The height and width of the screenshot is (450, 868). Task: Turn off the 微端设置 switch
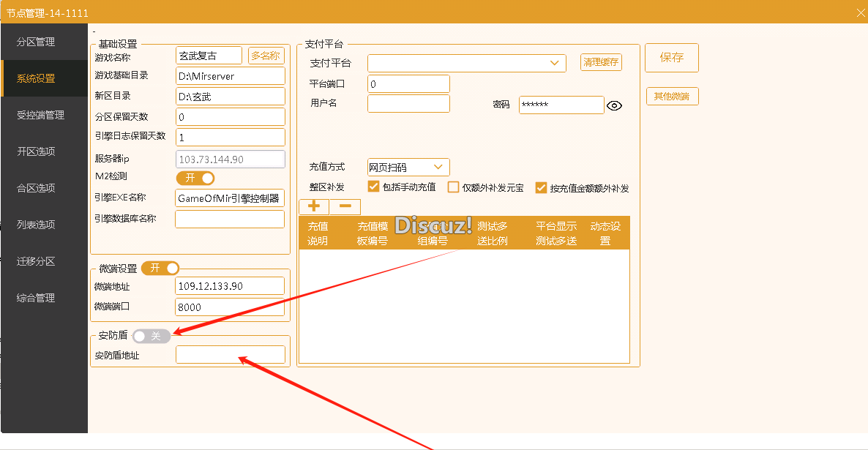[x=160, y=269]
